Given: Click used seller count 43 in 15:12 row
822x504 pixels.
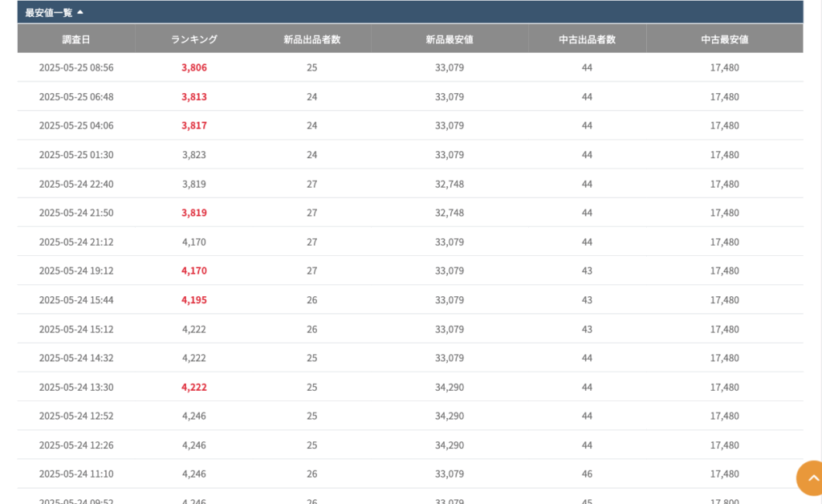Looking at the screenshot, I should point(587,330).
